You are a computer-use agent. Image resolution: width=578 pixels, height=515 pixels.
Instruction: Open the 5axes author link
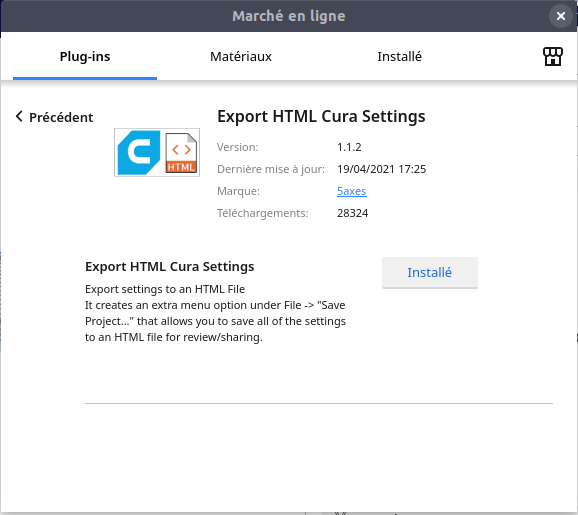click(352, 191)
